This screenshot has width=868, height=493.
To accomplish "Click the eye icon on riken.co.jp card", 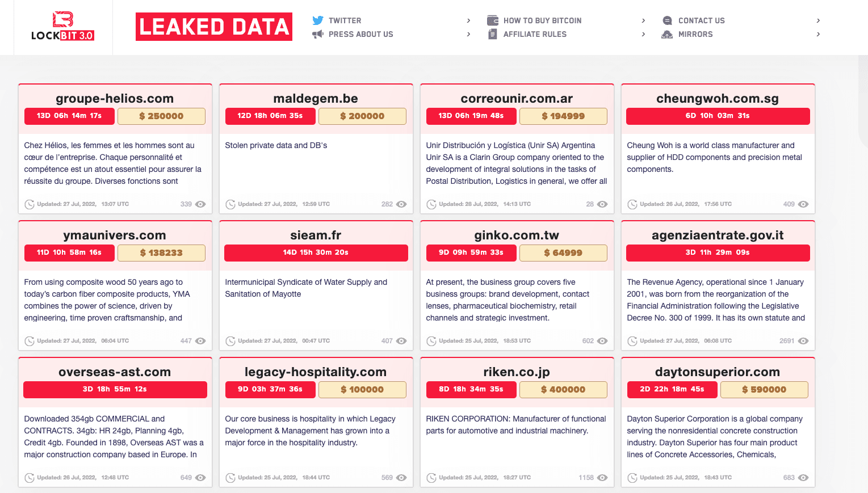I will coord(602,478).
